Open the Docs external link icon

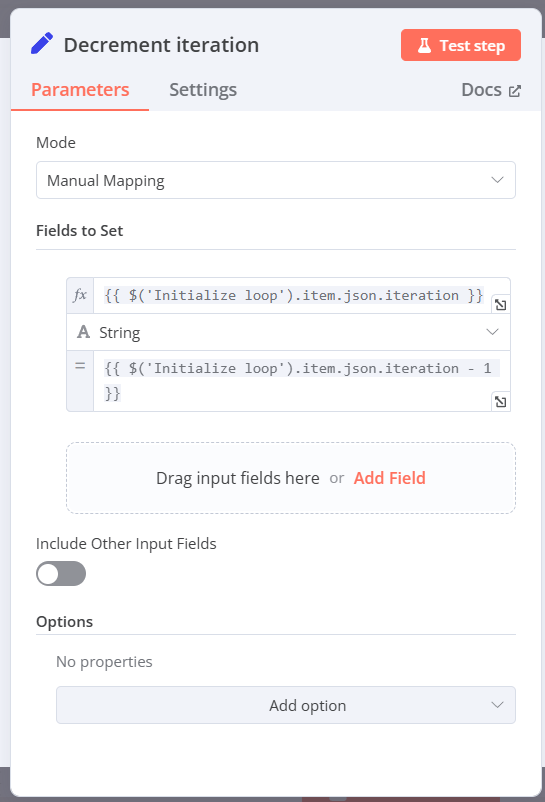click(515, 91)
